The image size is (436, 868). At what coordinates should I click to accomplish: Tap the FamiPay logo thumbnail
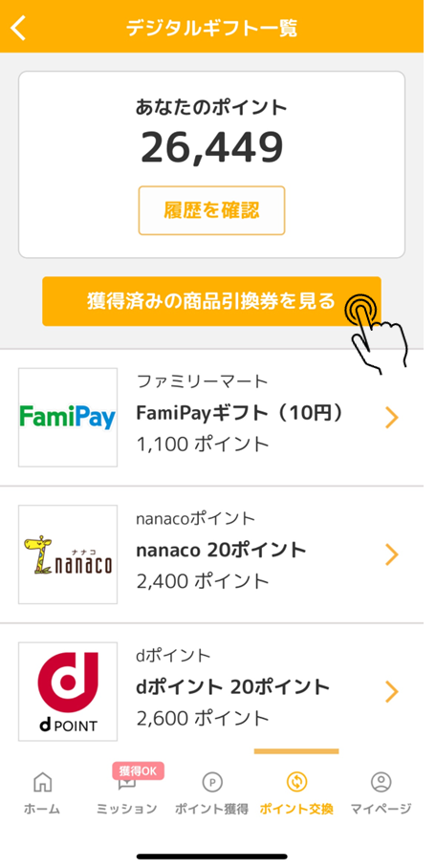click(x=68, y=417)
